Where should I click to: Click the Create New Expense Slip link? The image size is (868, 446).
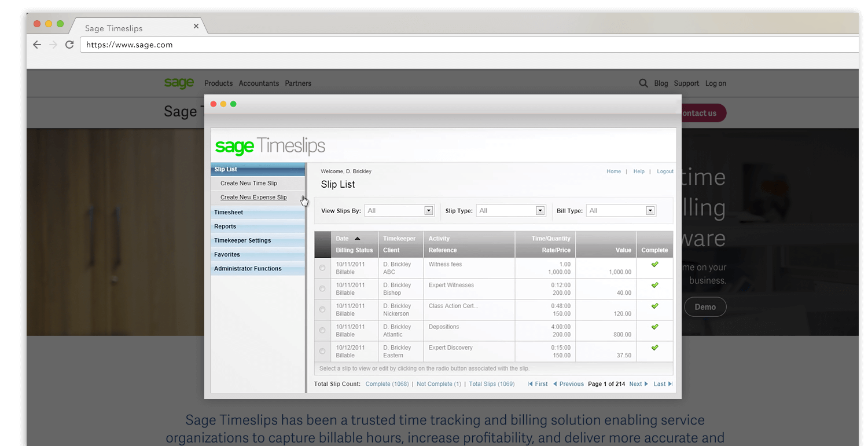[x=253, y=197]
